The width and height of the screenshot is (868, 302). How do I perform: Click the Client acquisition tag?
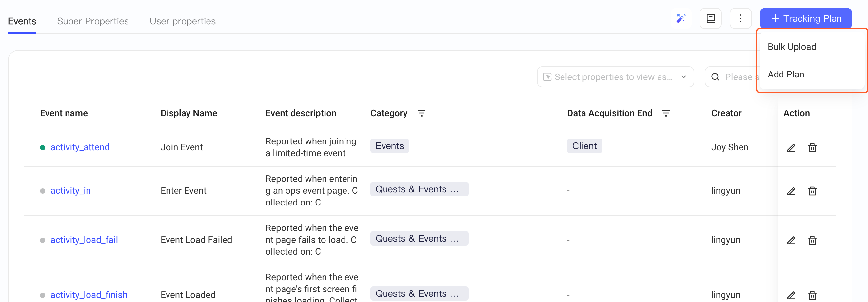584,146
